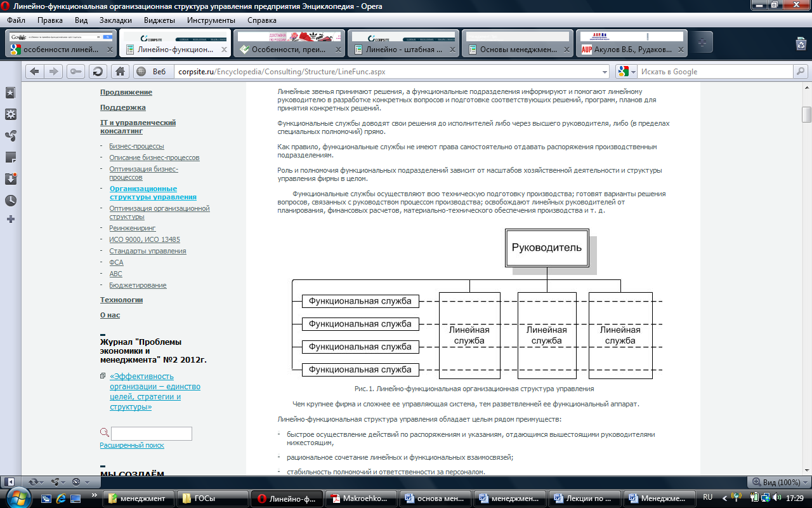Viewport: 812px width, 508px height.
Task: Open the Справка menu
Action: (262, 20)
